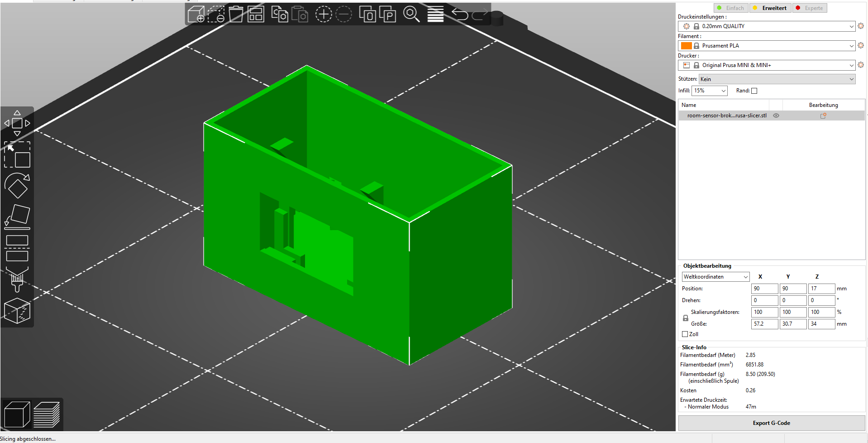Open Filament Prusament PLA dropdown
This screenshot has height=443, width=868.
(767, 46)
